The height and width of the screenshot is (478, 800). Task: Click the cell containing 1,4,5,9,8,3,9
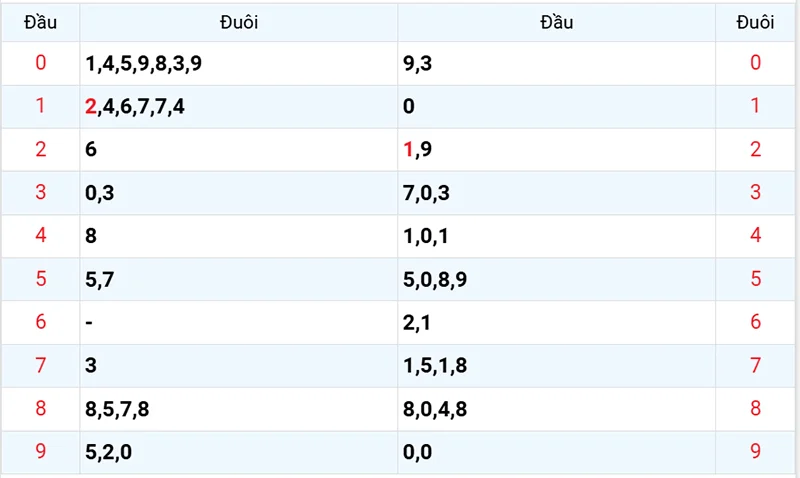pyautogui.click(x=144, y=63)
